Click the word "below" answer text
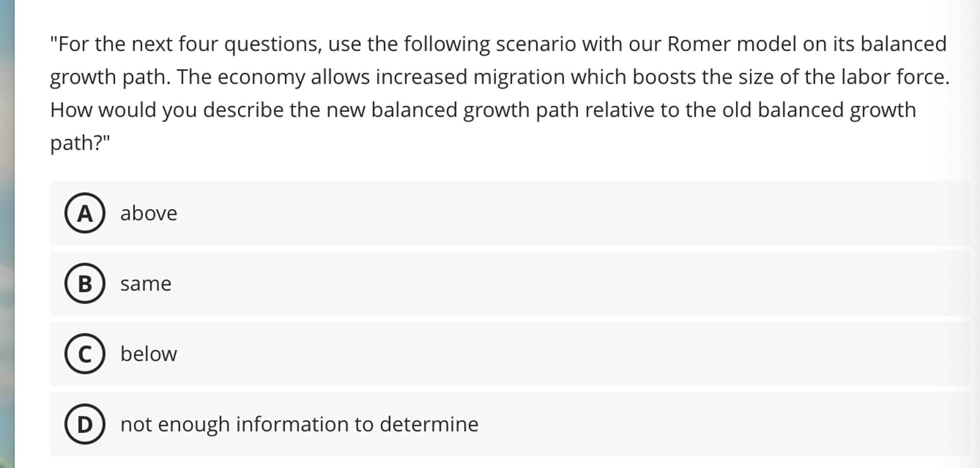980x468 pixels. pos(148,354)
